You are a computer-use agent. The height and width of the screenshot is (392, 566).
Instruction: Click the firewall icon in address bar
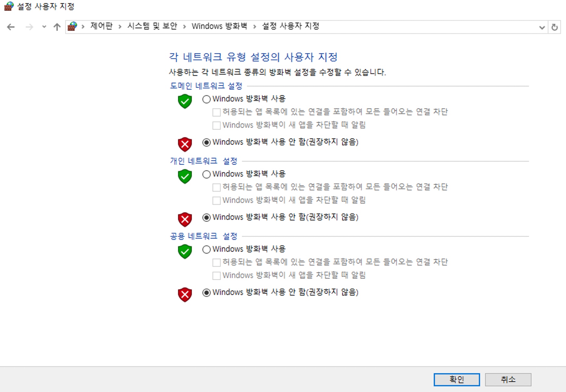[72, 26]
